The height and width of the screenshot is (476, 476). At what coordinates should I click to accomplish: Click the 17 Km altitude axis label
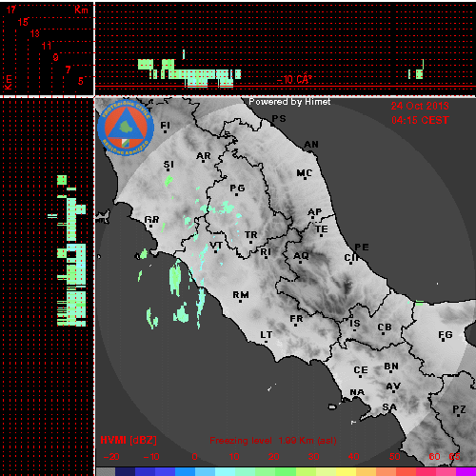11,10
